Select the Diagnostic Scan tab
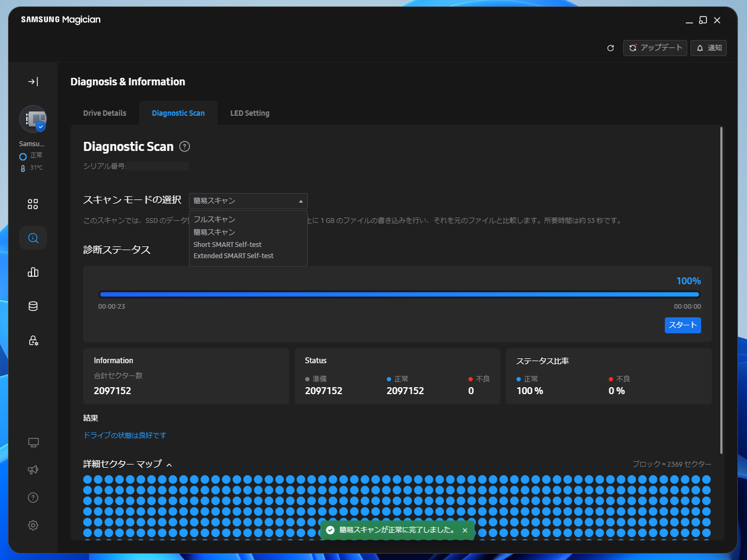Viewport: 747px width, 560px height. click(178, 113)
